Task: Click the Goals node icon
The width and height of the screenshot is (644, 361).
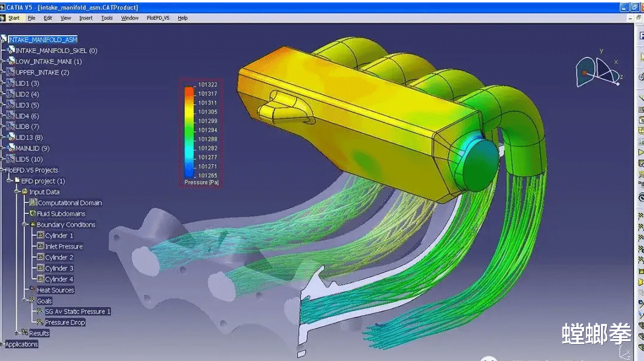Action: tap(32, 300)
